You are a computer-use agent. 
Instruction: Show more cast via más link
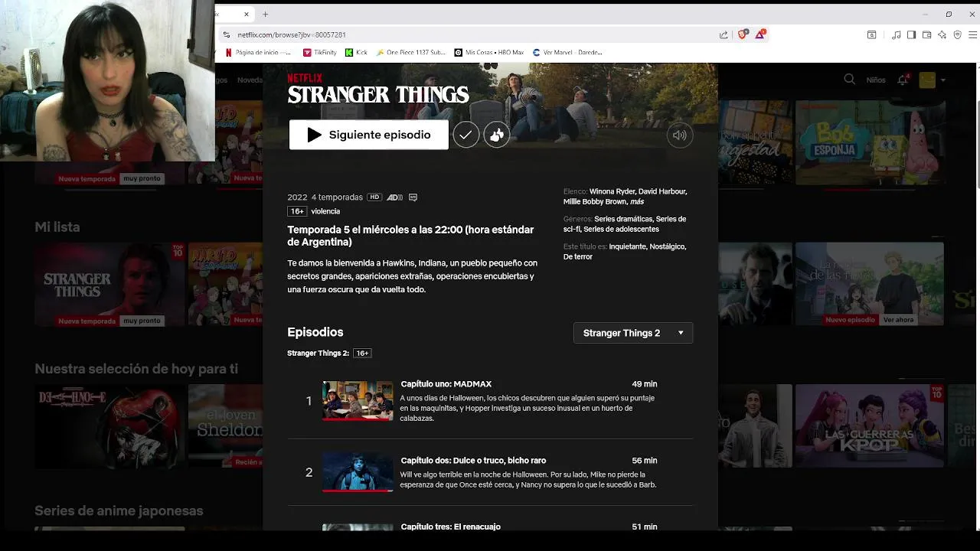[637, 202]
